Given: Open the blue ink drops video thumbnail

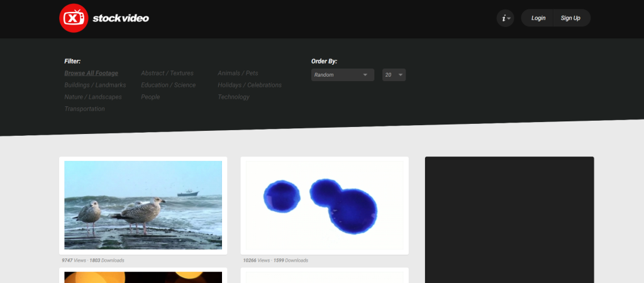Looking at the screenshot, I should (325, 206).
